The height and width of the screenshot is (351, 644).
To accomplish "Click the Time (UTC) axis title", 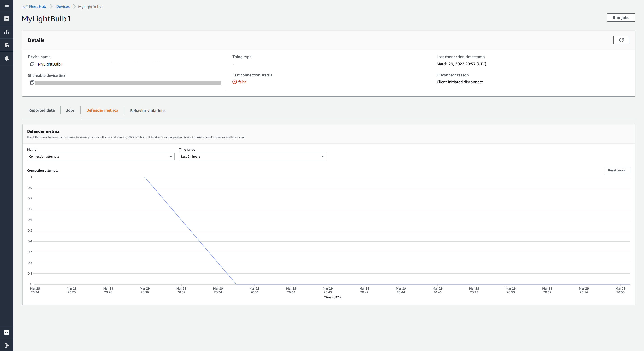I will [332, 297].
